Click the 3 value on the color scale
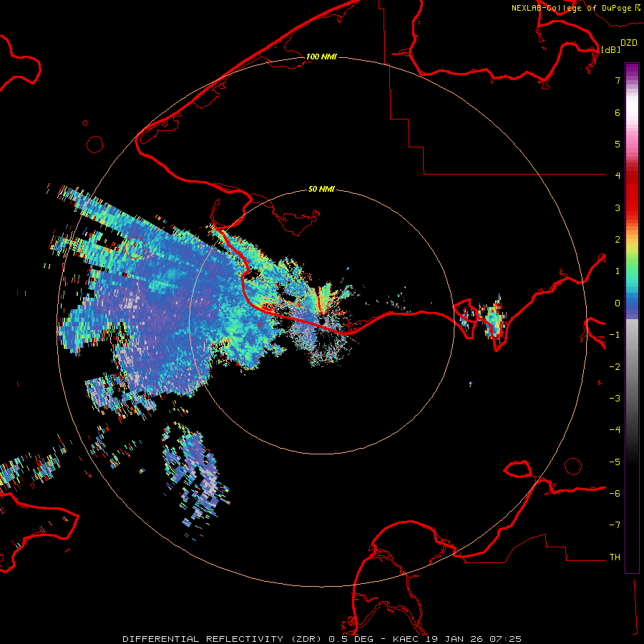This screenshot has width=644, height=644. coord(618,208)
